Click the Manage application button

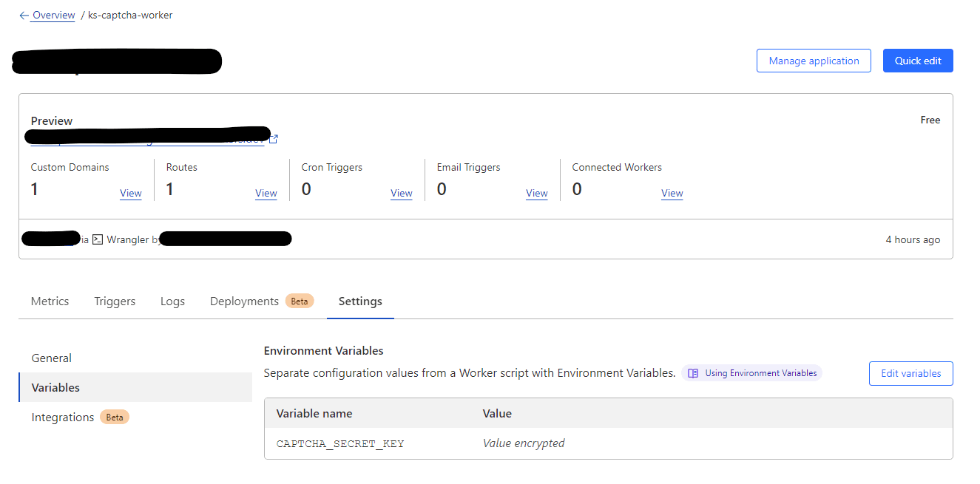814,61
